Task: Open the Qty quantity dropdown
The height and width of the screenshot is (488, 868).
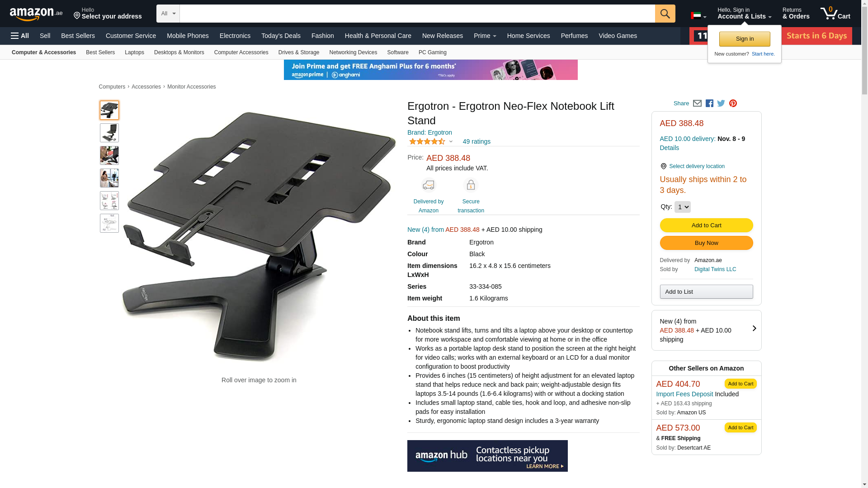Action: pyautogui.click(x=682, y=207)
